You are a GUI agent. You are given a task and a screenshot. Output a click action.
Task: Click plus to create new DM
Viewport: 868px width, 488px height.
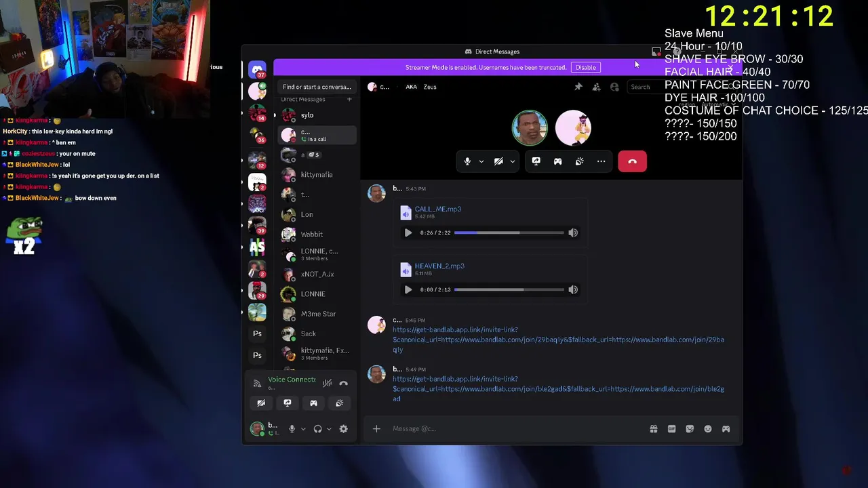[x=349, y=99]
